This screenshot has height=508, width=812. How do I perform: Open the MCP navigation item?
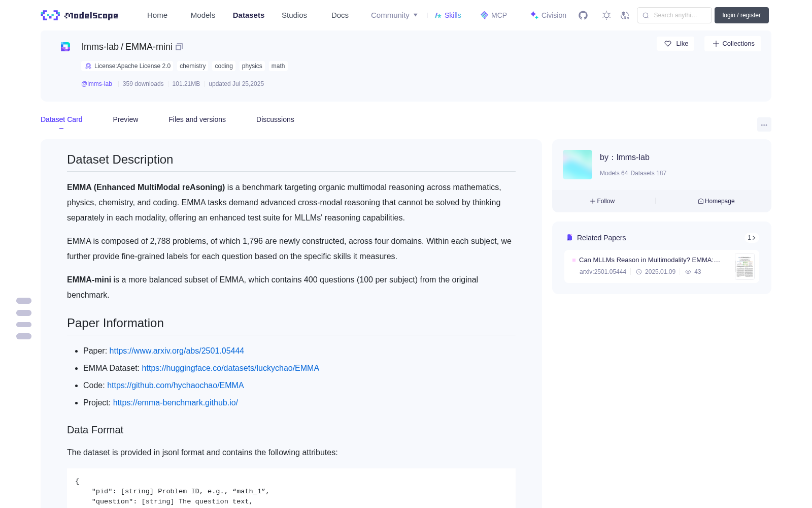coord(494,15)
